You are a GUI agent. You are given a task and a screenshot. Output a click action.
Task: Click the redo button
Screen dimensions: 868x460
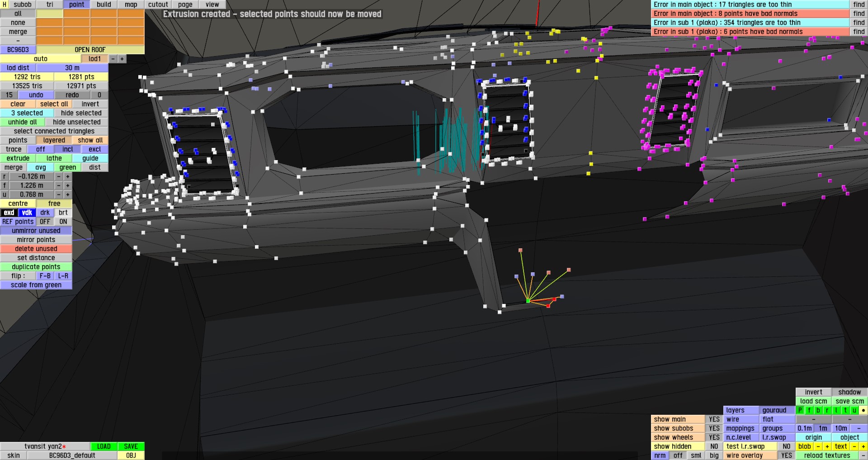[x=72, y=95]
